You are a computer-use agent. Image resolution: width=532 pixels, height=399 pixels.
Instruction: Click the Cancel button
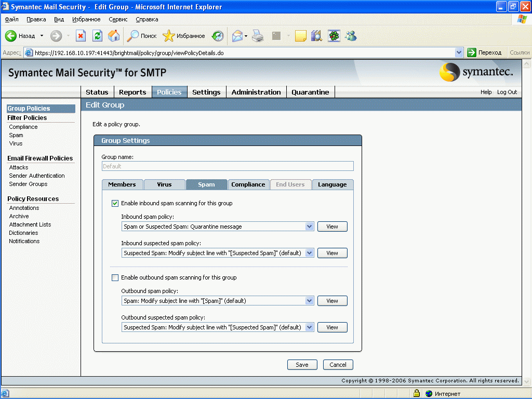tap(338, 364)
